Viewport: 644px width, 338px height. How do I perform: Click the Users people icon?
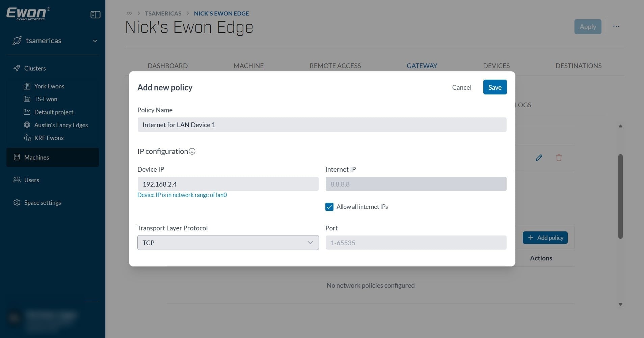point(17,180)
